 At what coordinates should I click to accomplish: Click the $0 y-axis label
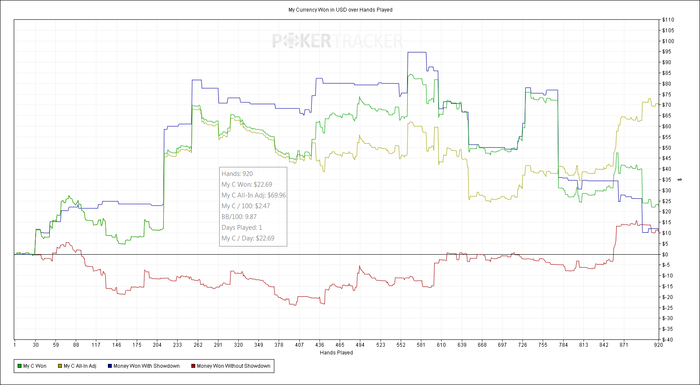pyautogui.click(x=666, y=254)
